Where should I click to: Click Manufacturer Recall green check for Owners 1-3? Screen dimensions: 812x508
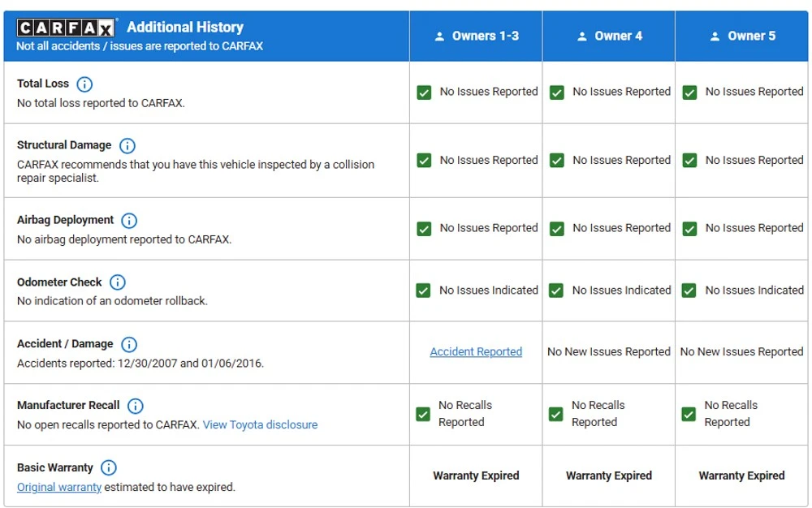(423, 414)
